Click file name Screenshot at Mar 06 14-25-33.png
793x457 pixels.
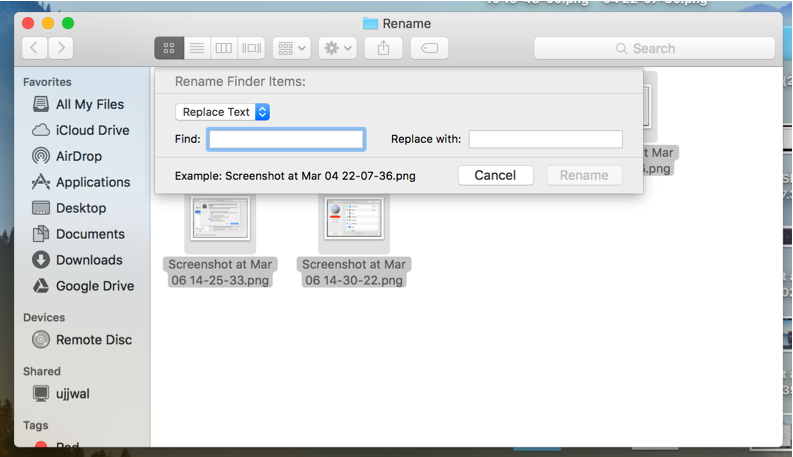coord(220,272)
